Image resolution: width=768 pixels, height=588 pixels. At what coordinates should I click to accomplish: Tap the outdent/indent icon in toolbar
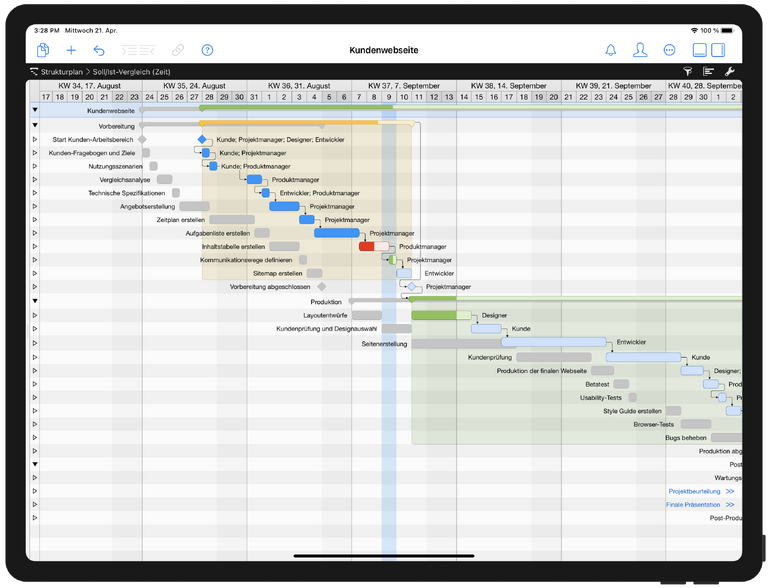pos(138,50)
